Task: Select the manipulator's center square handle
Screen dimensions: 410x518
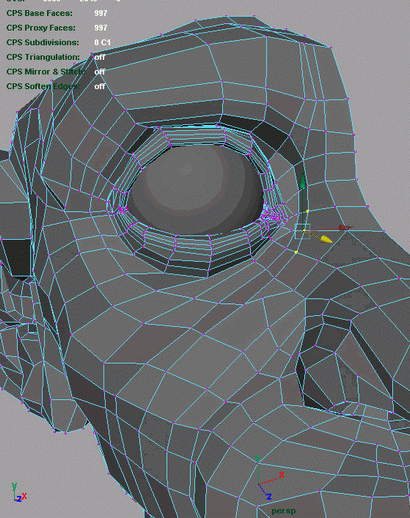Action: tap(303, 231)
